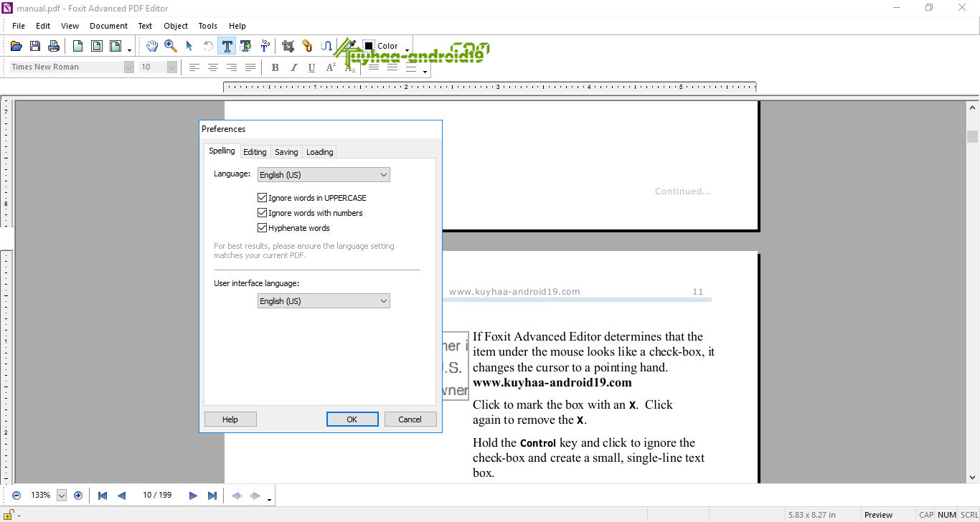Click the Print icon in toolbar
Viewport: 980px width, 522px height.
point(54,46)
